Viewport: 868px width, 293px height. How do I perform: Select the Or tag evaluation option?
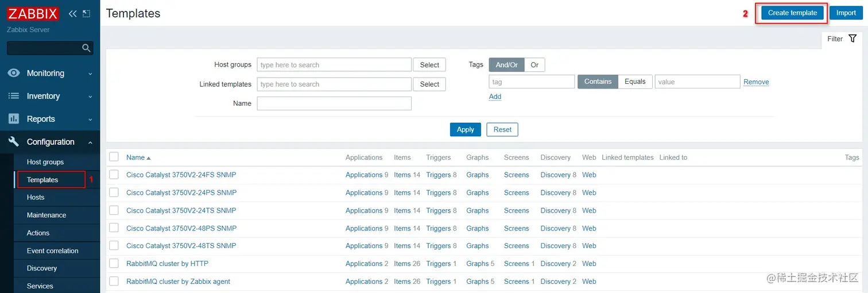tap(534, 65)
